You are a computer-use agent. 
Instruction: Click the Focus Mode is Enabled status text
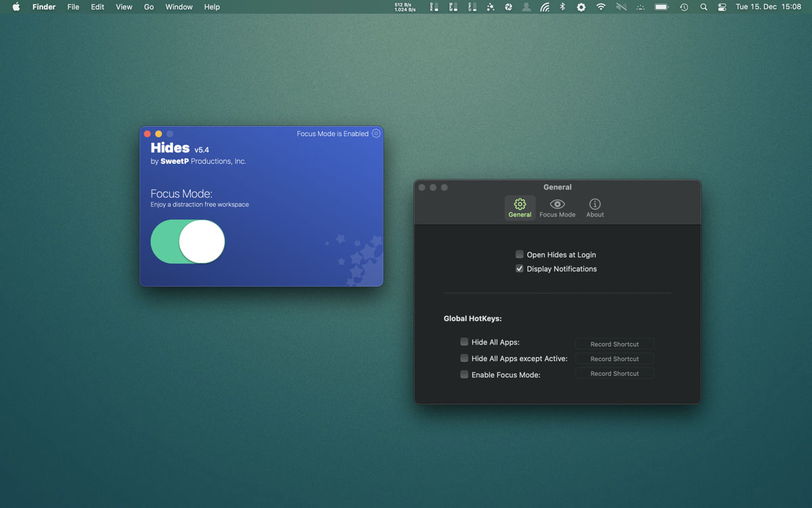click(333, 133)
